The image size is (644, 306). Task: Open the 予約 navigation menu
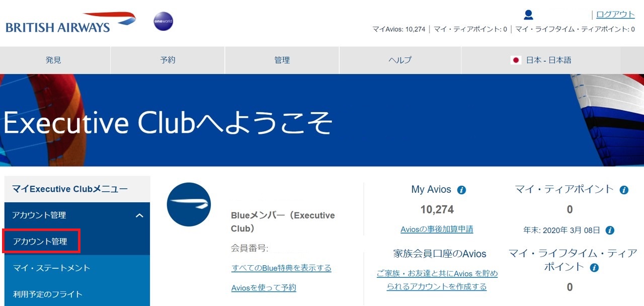click(x=168, y=60)
